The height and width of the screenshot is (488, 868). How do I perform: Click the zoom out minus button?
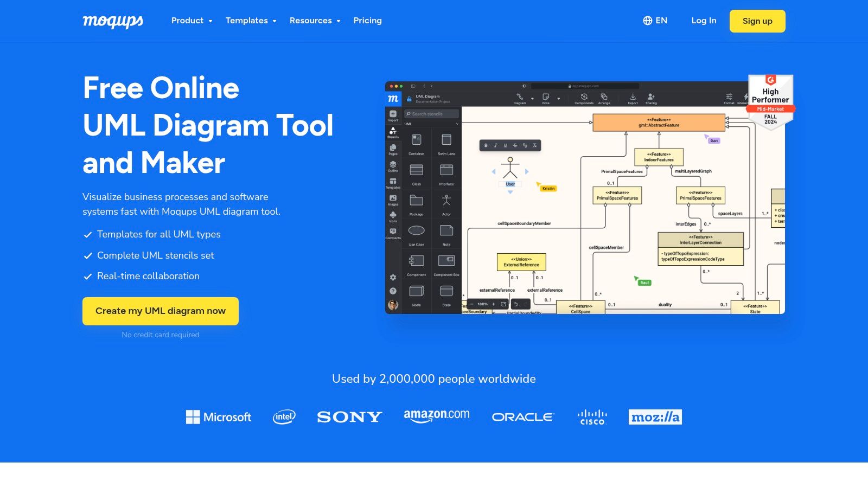coord(472,304)
